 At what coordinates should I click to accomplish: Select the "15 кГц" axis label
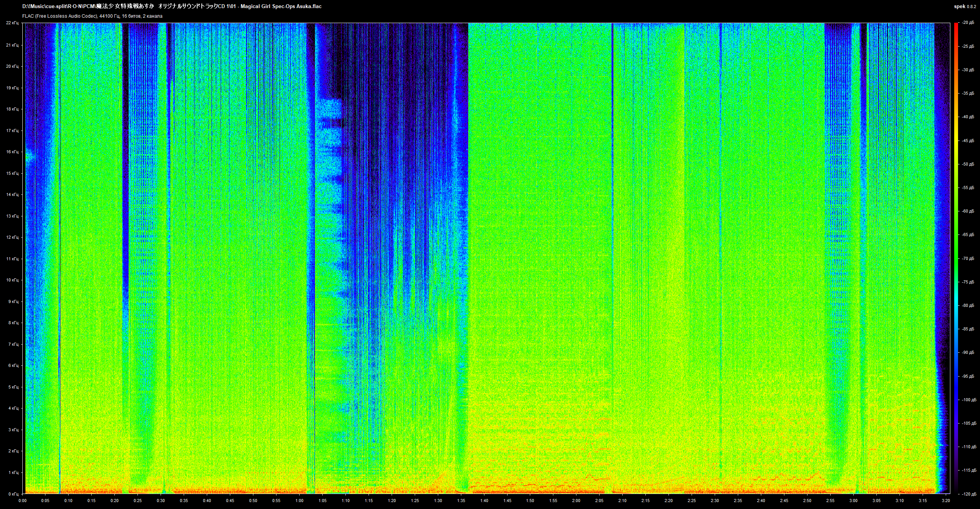12,173
